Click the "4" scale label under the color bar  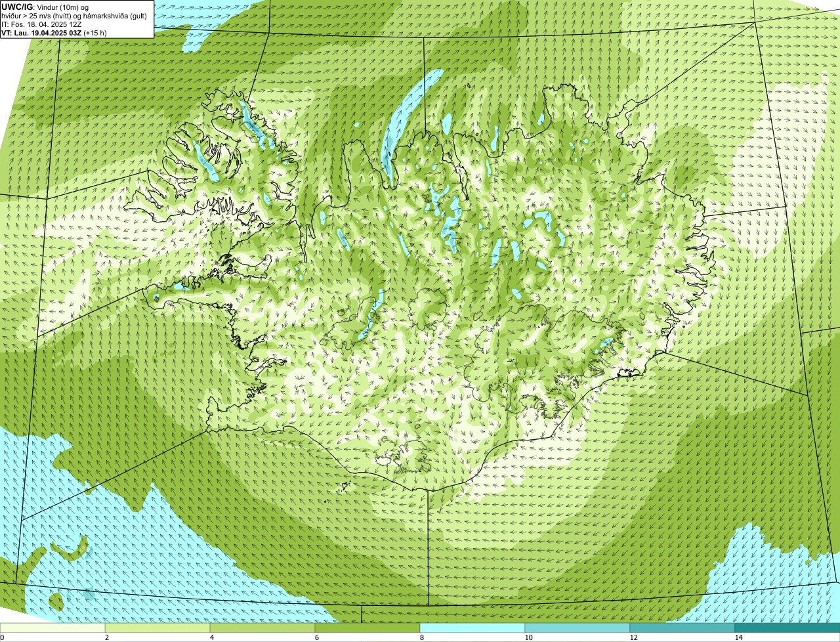pos(211,637)
